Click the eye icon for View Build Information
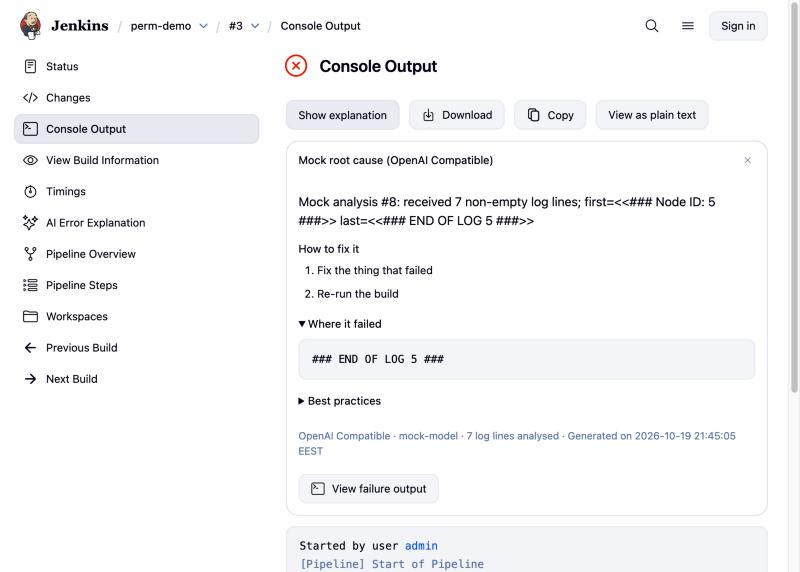Screen dimensions: 800x572 coord(31,160)
